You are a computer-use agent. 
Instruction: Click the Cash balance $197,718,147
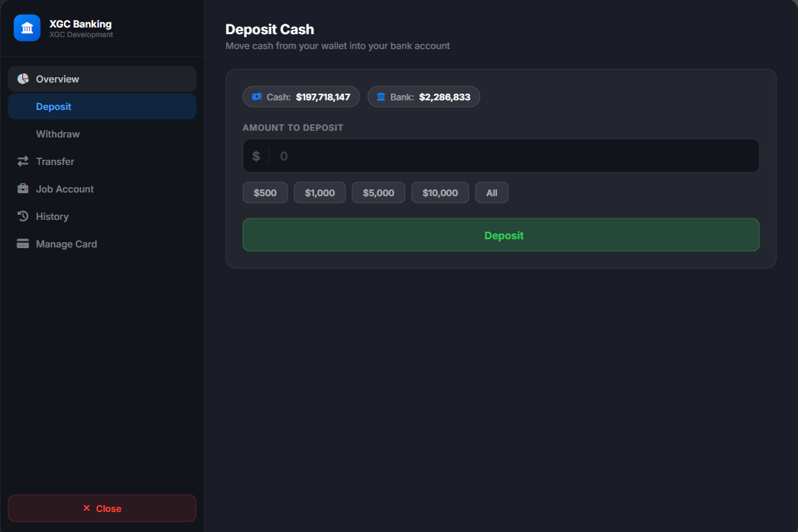tap(301, 97)
